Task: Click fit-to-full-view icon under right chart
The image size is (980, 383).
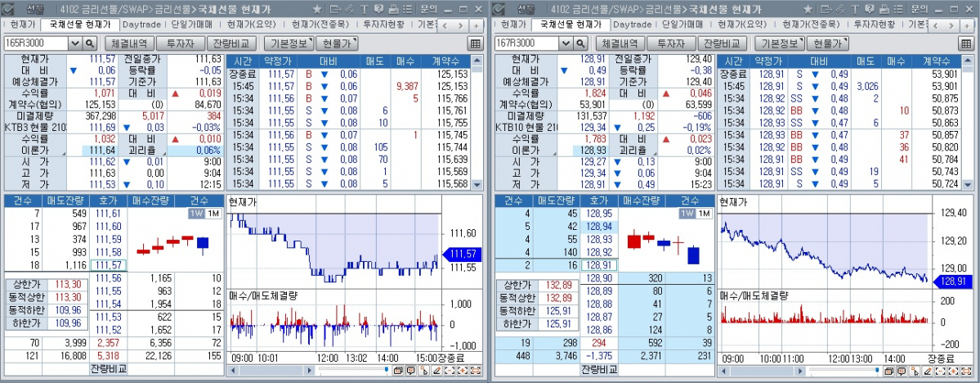Action: [x=966, y=371]
